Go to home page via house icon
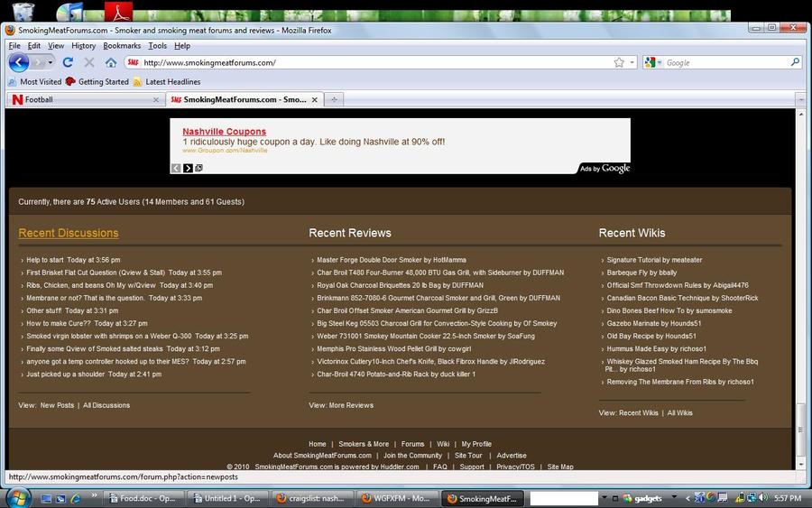Image resolution: width=812 pixels, height=508 pixels. tap(111, 62)
